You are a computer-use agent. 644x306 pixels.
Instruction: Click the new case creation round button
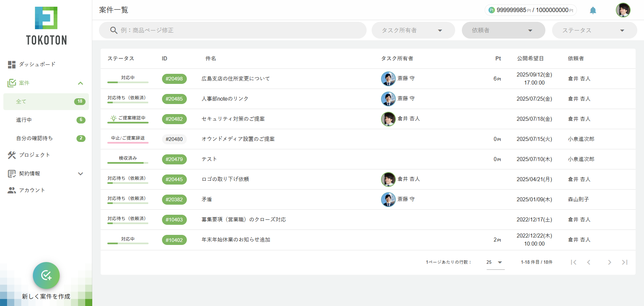[46, 275]
